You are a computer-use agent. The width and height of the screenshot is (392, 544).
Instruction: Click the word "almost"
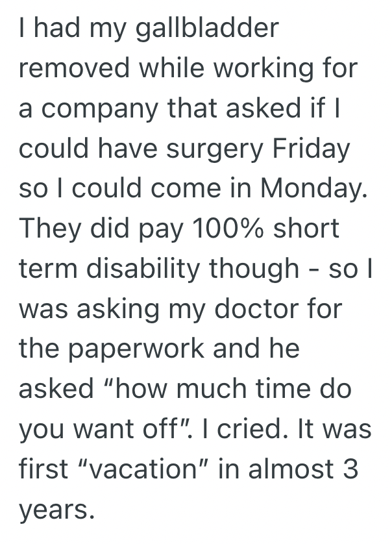click(x=292, y=468)
